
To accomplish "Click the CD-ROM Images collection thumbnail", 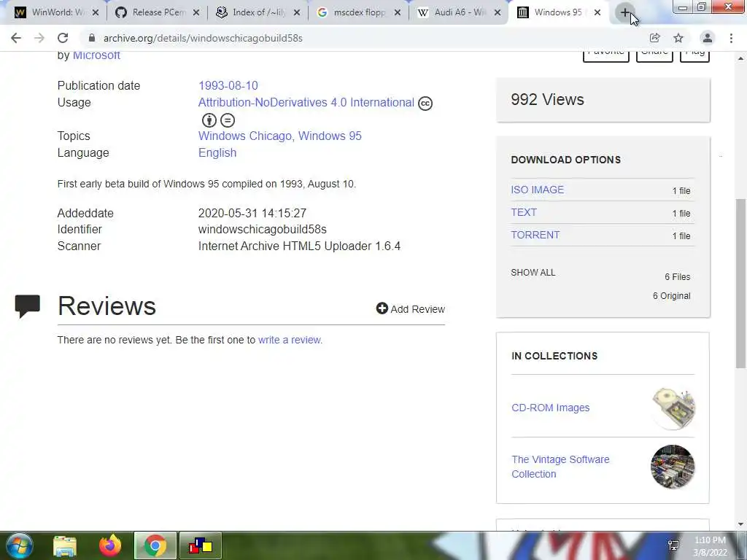I will tap(673, 408).
